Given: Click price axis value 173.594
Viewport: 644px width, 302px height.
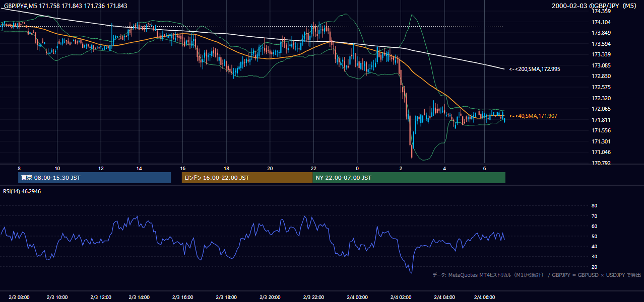Looking at the screenshot, I should [x=601, y=44].
